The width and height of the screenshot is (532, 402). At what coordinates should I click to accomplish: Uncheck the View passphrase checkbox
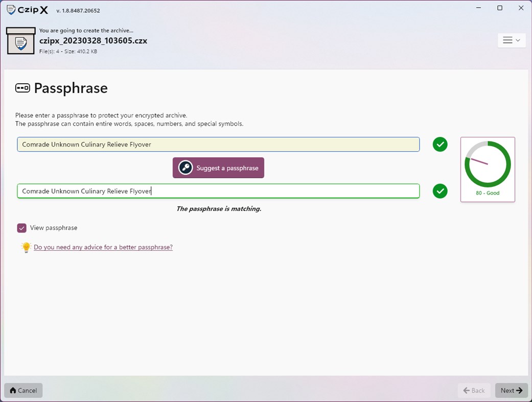(x=21, y=228)
